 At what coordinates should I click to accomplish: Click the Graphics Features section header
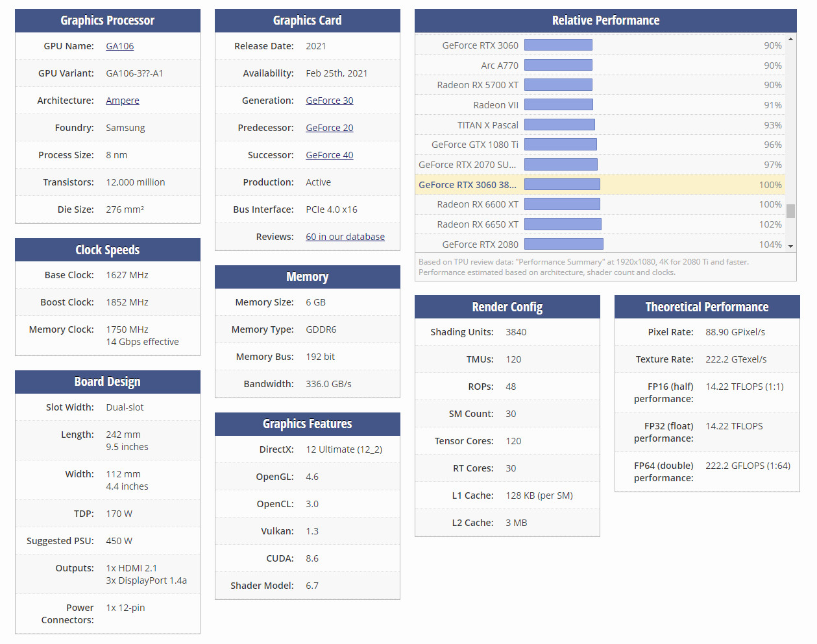point(308,424)
